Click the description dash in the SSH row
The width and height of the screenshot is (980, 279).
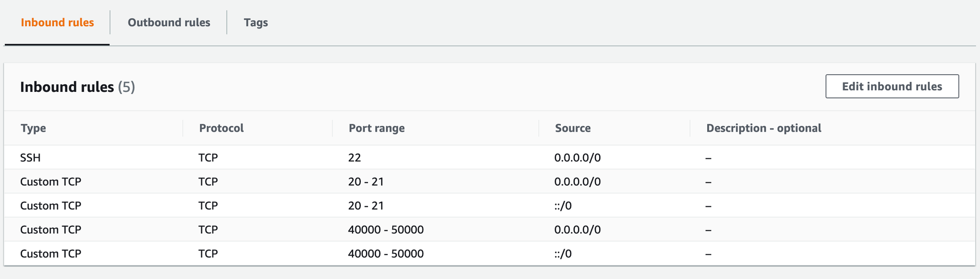709,158
